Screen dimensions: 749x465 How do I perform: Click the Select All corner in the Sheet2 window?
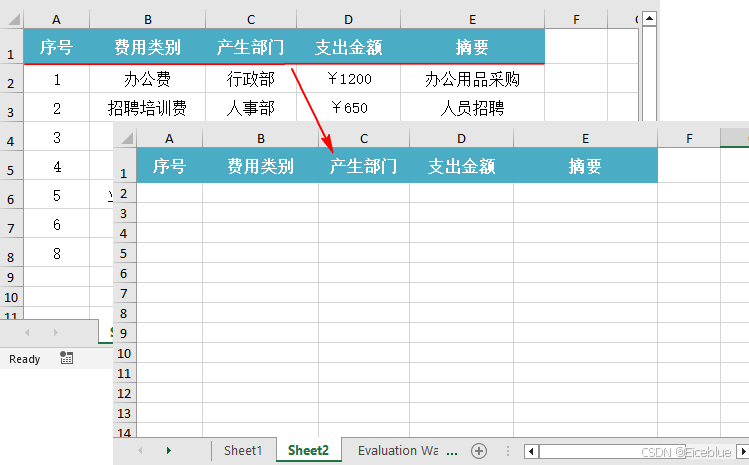point(125,139)
